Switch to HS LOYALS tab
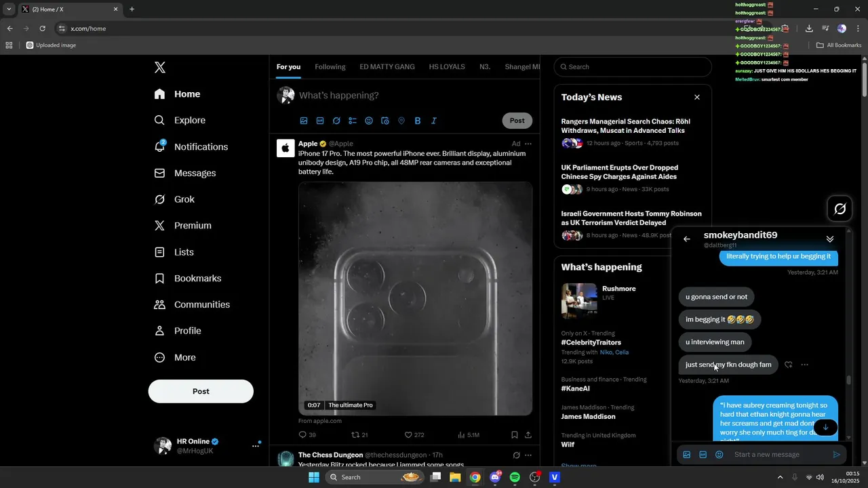Viewport: 868px width, 488px height. point(447,67)
